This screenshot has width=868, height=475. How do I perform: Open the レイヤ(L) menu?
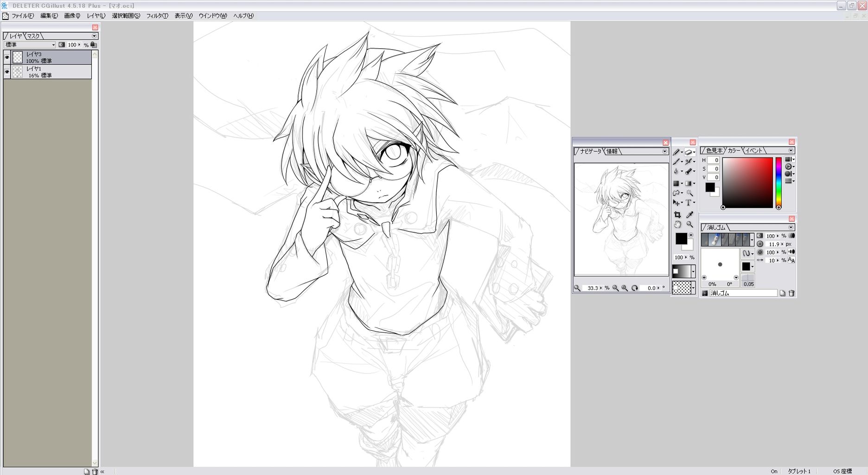coord(96,16)
